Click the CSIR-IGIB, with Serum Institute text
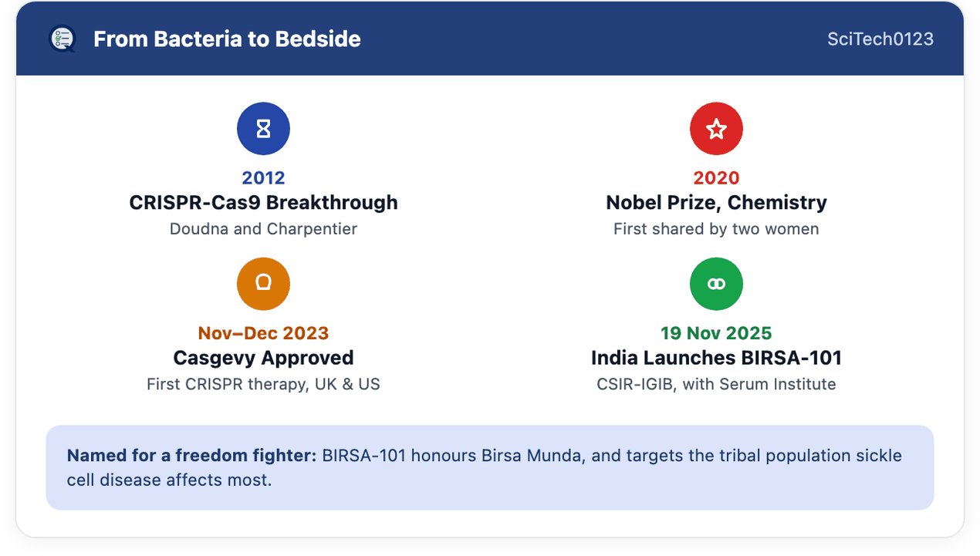Screen dimensions: 980x556 [716, 384]
